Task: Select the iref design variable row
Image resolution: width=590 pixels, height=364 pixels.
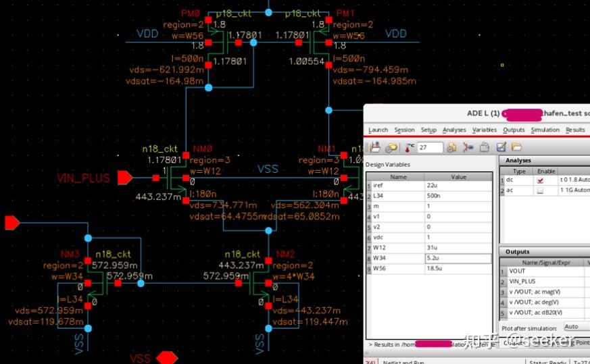Action: (429, 186)
